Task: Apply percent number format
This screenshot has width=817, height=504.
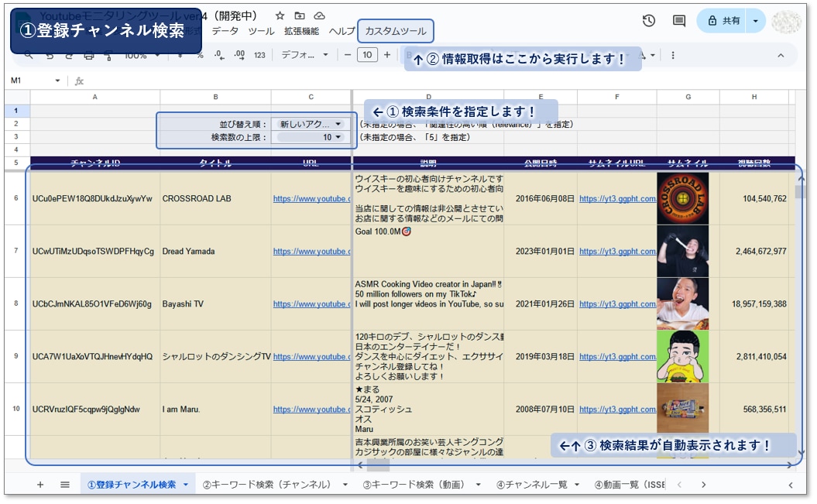Action: tap(200, 55)
